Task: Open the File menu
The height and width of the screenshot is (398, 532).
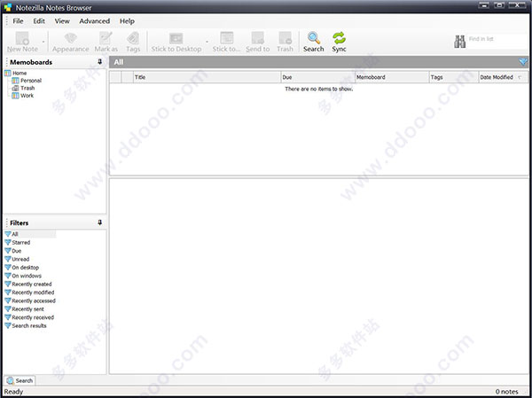Action: [18, 21]
